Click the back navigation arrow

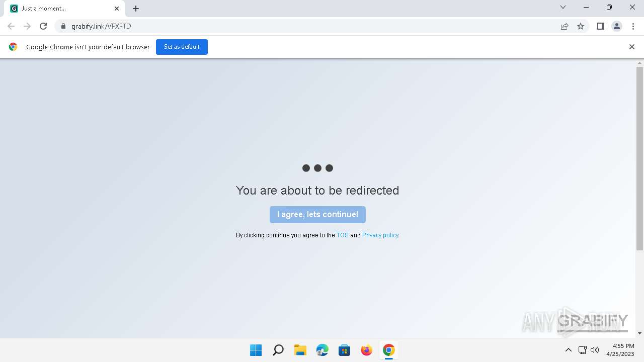tap(11, 26)
